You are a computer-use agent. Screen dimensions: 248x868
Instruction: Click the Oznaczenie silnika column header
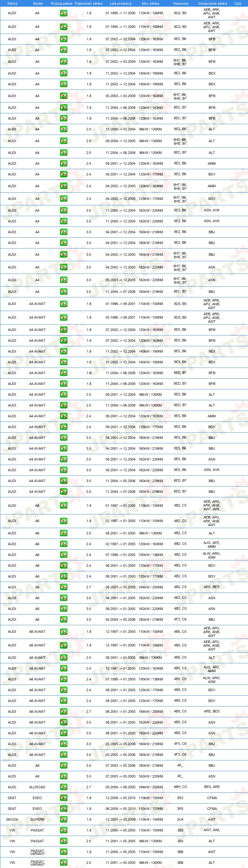coord(212,3)
